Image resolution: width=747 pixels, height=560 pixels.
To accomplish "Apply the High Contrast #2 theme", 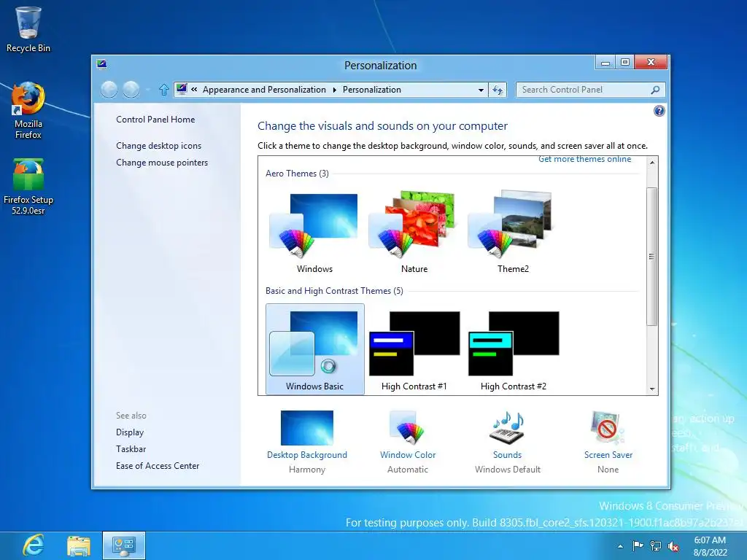I will [x=513, y=350].
